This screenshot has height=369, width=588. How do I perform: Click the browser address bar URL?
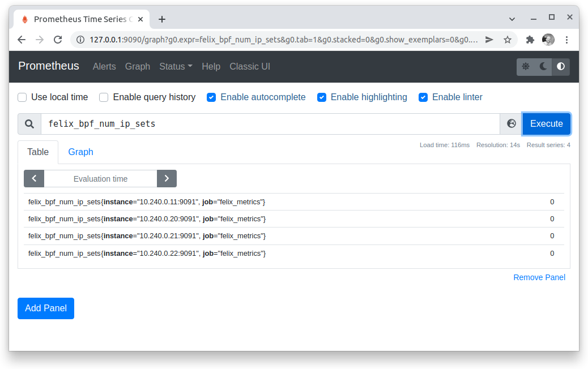pos(283,40)
